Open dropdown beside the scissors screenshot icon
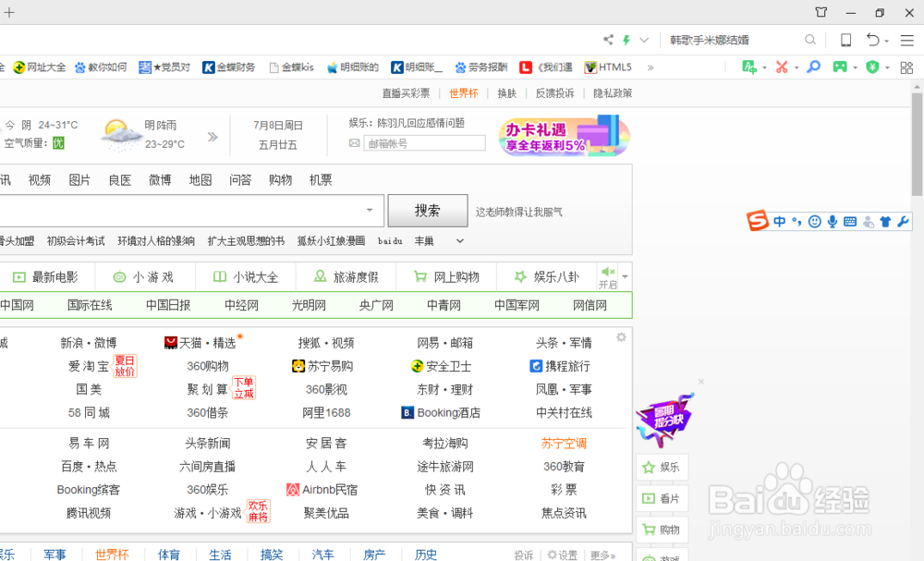The height and width of the screenshot is (561, 924). (x=796, y=67)
